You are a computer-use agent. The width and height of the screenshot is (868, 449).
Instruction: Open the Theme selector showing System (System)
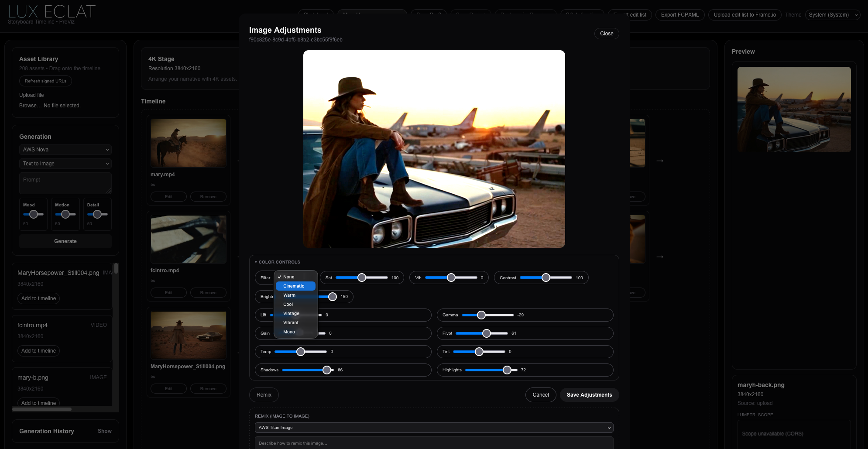(832, 14)
